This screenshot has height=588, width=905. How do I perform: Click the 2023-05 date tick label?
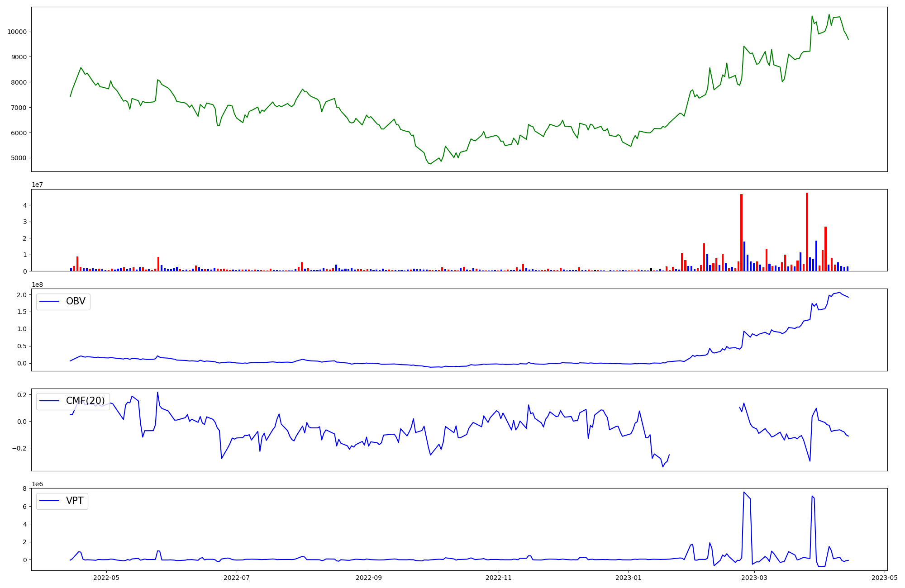(885, 578)
